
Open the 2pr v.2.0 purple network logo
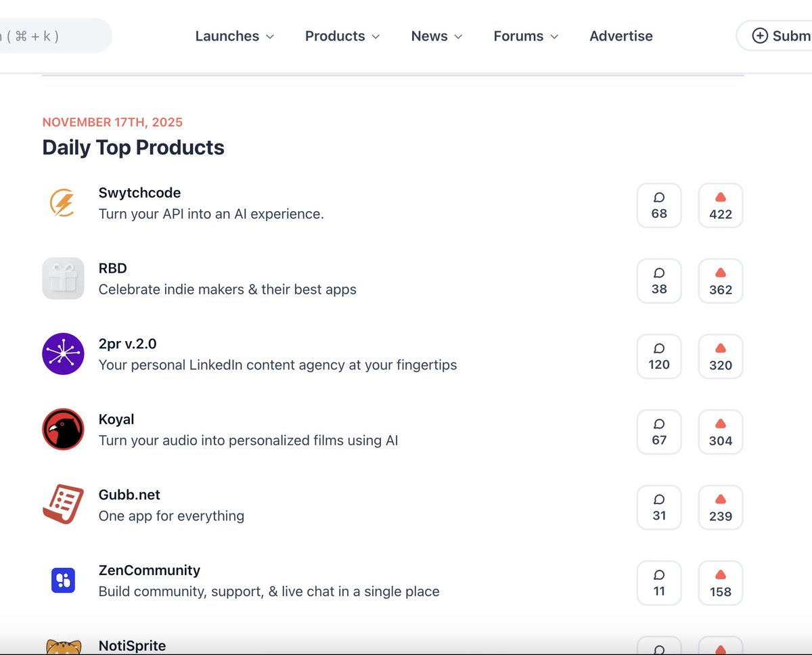click(63, 354)
